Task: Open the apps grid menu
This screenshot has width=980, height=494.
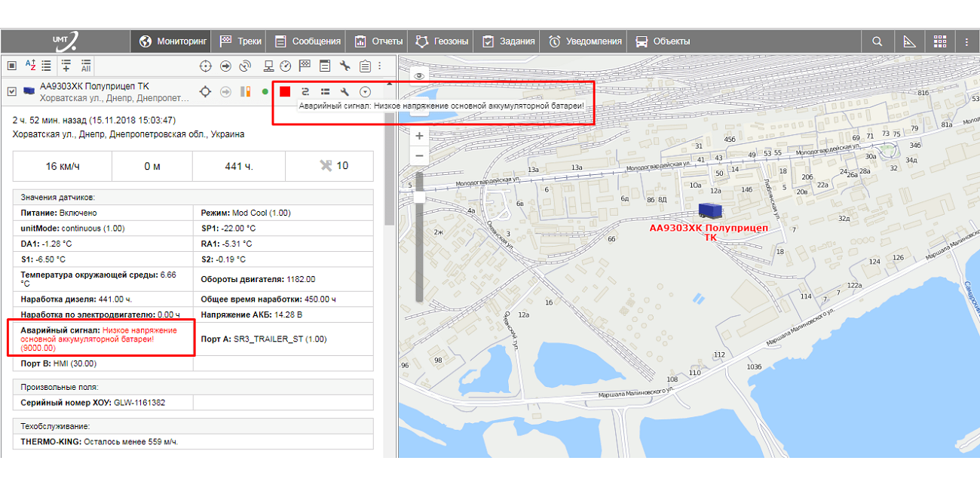Action: [x=939, y=41]
